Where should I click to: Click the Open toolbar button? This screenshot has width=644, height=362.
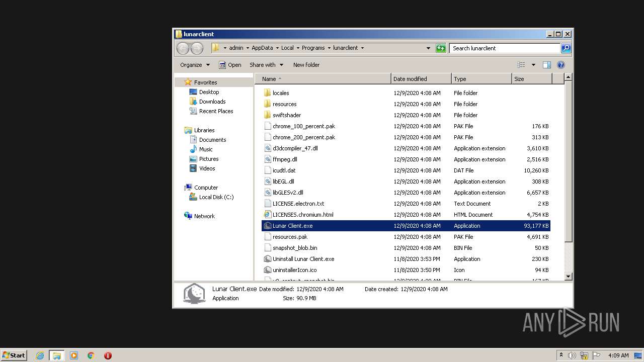230,65
